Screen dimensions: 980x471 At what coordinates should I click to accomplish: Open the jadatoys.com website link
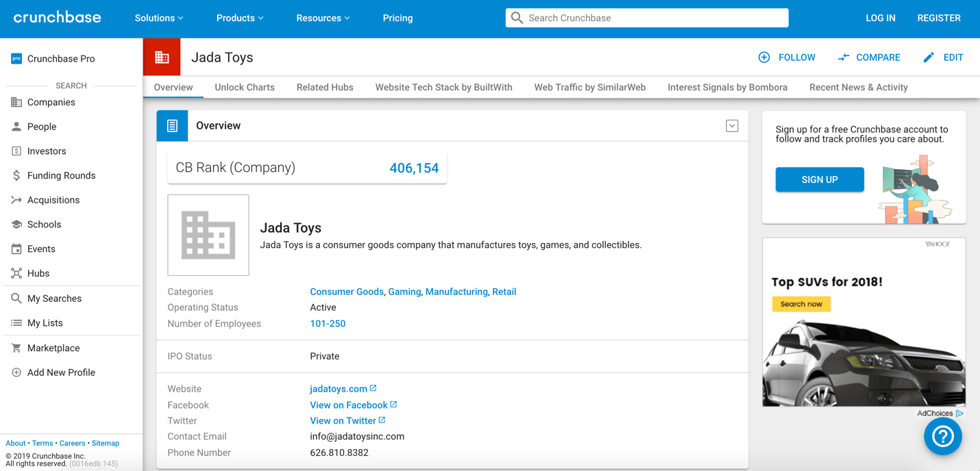(x=339, y=389)
